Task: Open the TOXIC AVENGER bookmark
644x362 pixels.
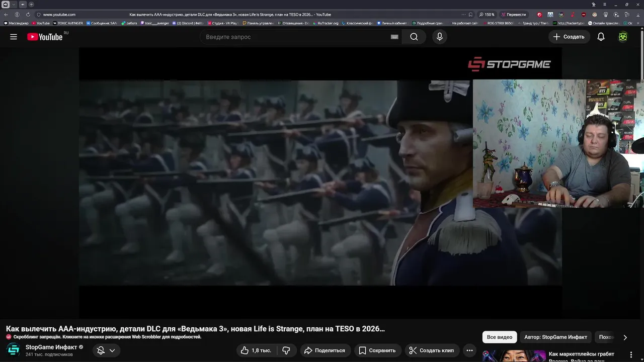Action: tap(68, 23)
